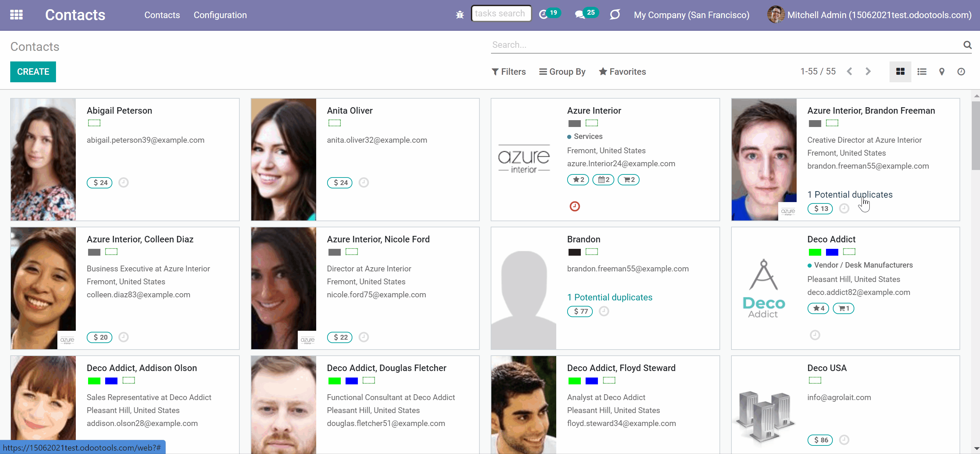Click black tag swatch on Brandon card
980x454 pixels.
pos(574,252)
